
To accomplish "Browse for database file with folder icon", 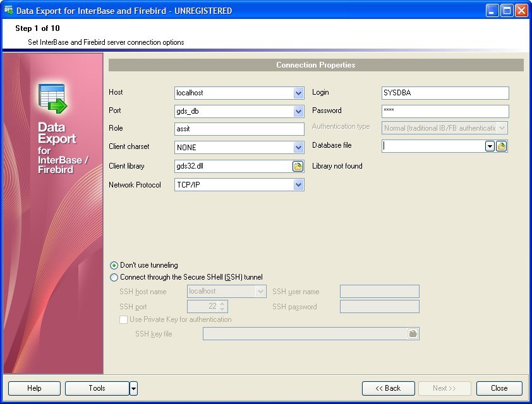I will coord(501,146).
